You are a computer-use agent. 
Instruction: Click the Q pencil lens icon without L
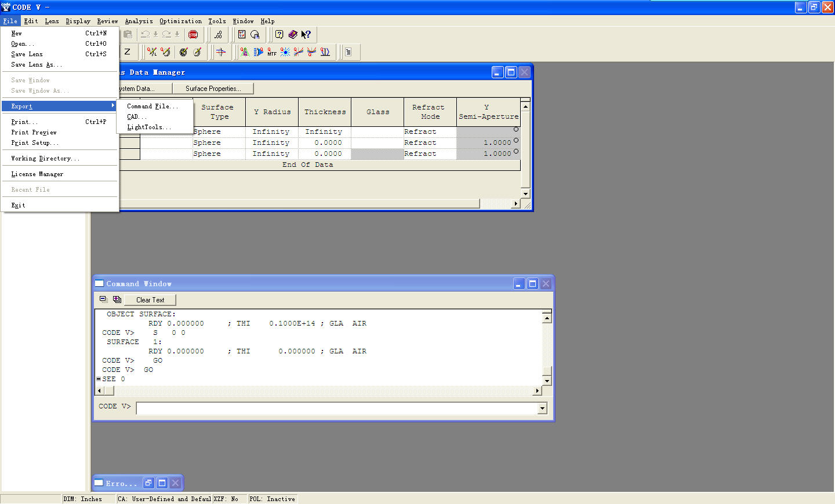point(166,52)
